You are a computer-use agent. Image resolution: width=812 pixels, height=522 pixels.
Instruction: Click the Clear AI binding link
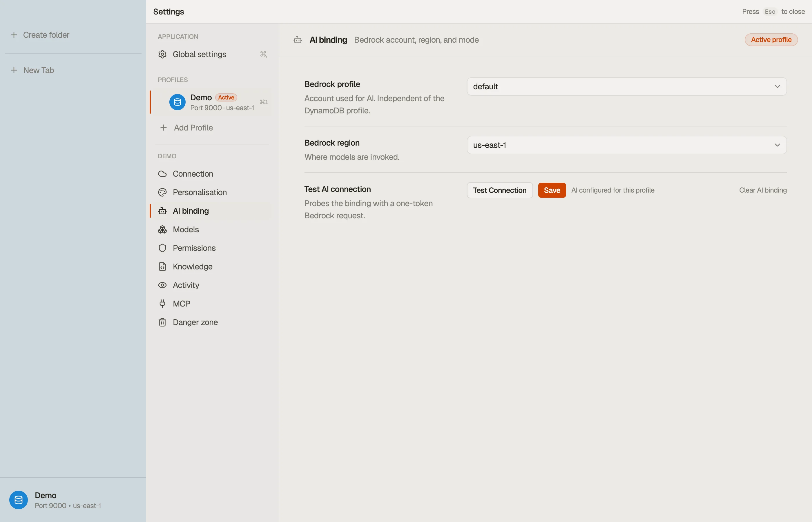(763, 190)
